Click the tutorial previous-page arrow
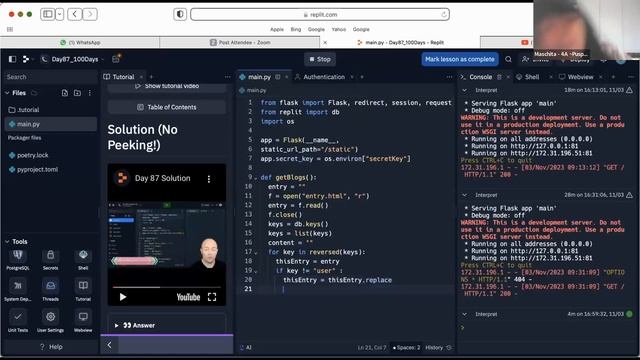 point(109,345)
